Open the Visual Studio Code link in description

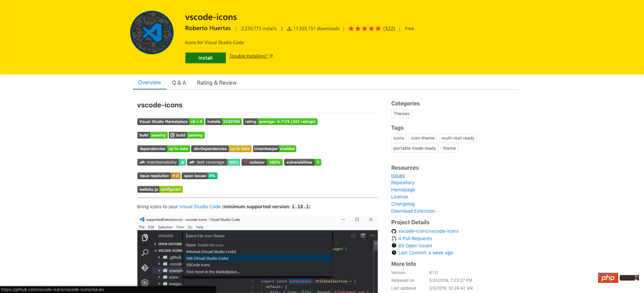pos(200,207)
